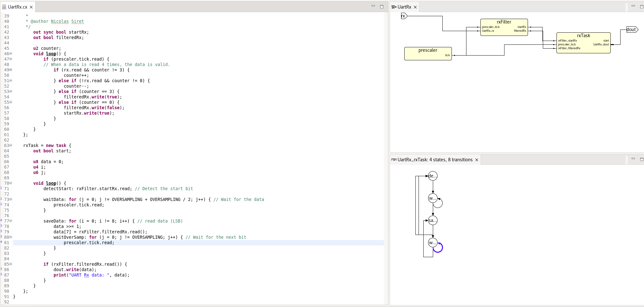Switch to the UartRx.cx editor tab

pos(17,7)
